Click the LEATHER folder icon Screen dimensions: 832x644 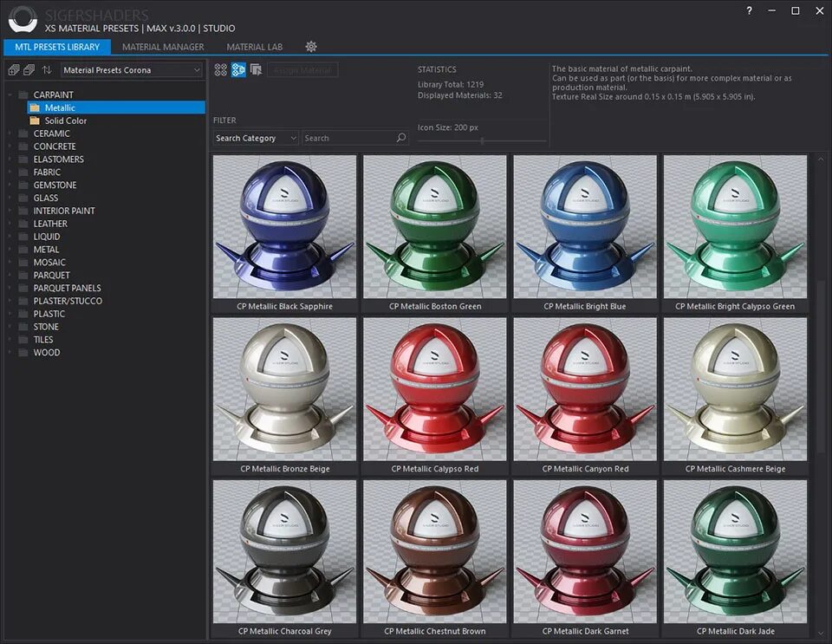pos(23,224)
